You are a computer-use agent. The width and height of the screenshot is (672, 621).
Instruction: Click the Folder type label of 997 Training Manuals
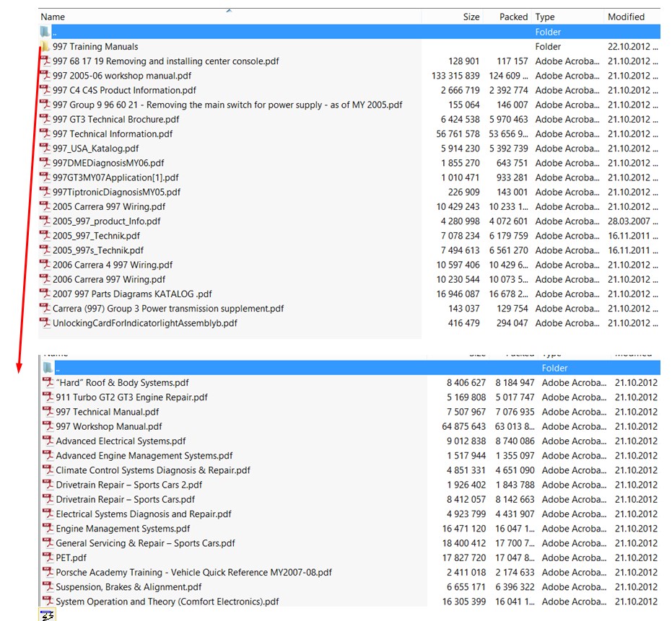coord(548,46)
